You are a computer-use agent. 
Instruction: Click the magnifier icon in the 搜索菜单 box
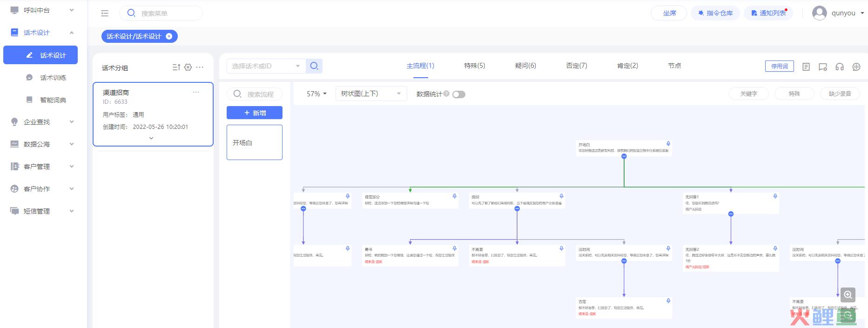(131, 13)
